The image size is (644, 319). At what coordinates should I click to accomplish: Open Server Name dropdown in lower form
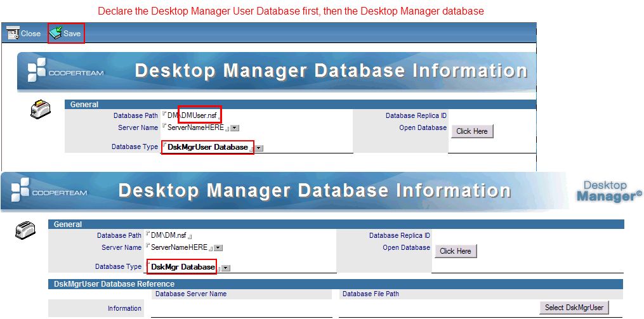(x=218, y=248)
